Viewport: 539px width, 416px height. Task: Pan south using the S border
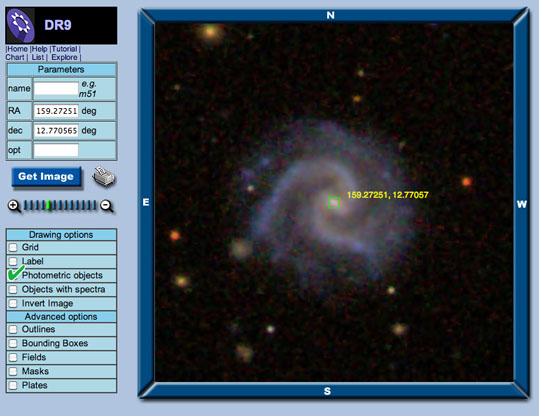[x=328, y=391]
